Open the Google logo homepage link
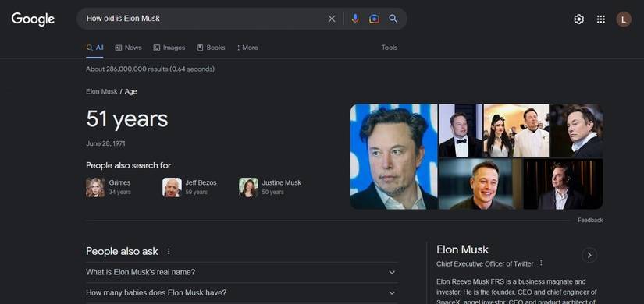This screenshot has width=644, height=304. (x=33, y=19)
